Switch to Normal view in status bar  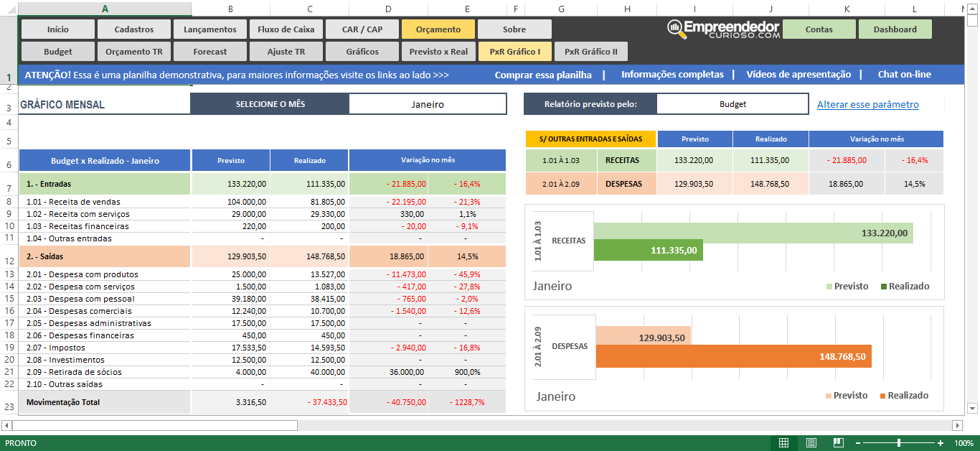coord(784,443)
